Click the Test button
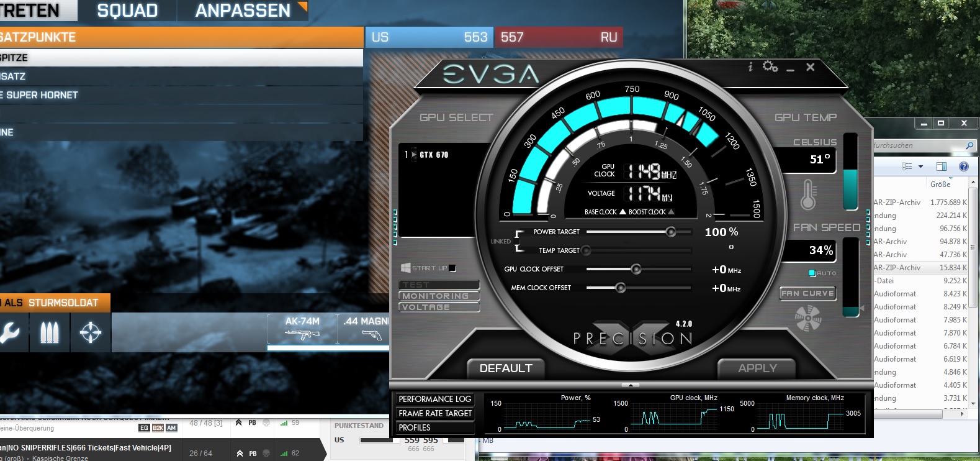This screenshot has height=461, width=980. pyautogui.click(x=439, y=285)
